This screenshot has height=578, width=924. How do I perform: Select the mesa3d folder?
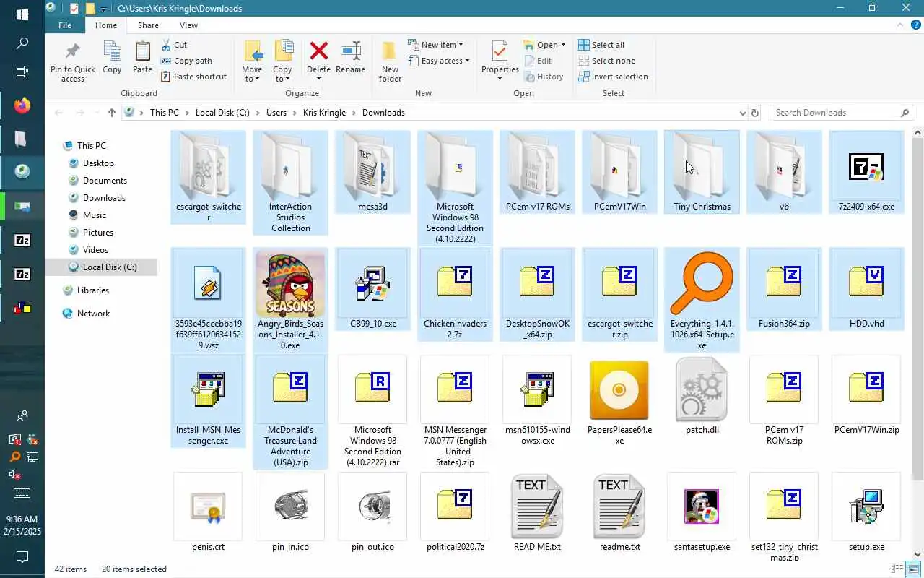pyautogui.click(x=372, y=173)
